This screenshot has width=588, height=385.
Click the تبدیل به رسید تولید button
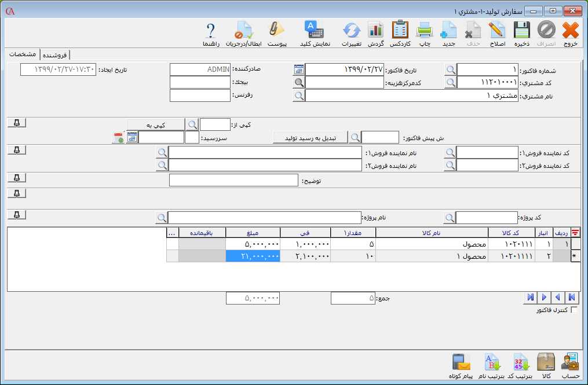(x=310, y=137)
